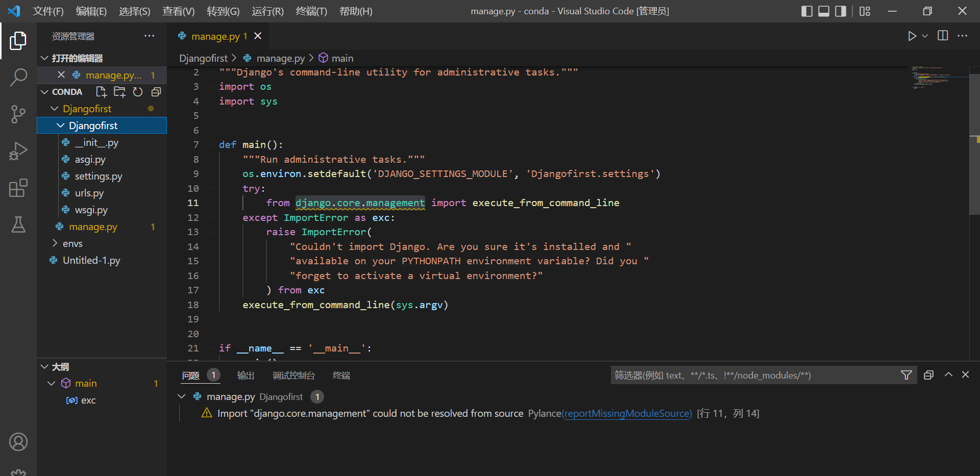Open Run and Debug view

(18, 151)
